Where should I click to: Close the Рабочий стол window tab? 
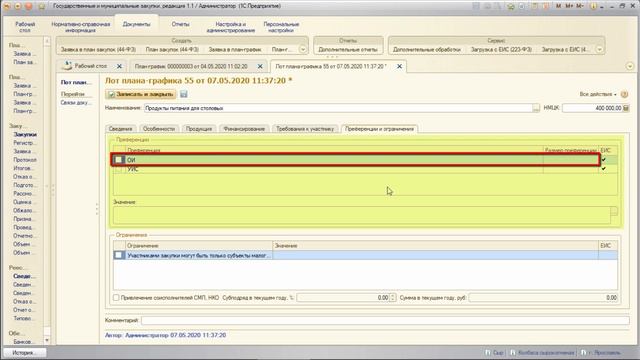click(x=119, y=66)
